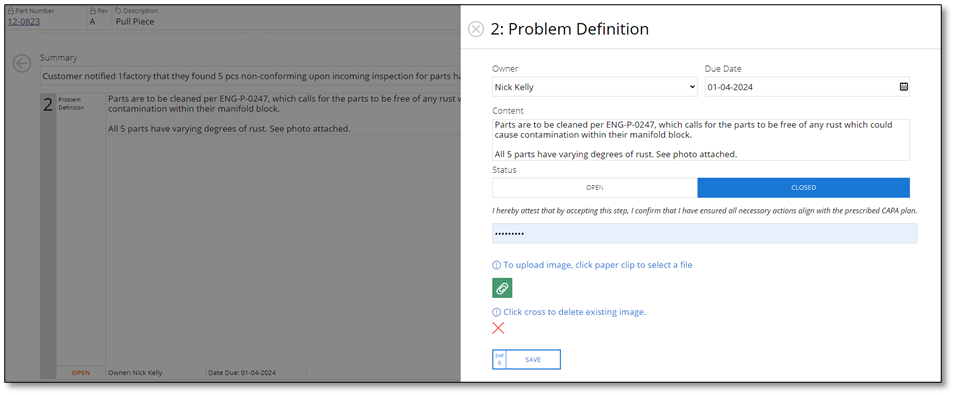Focus the password attestation field
Viewport: 954px width, 395px height.
tap(705, 234)
